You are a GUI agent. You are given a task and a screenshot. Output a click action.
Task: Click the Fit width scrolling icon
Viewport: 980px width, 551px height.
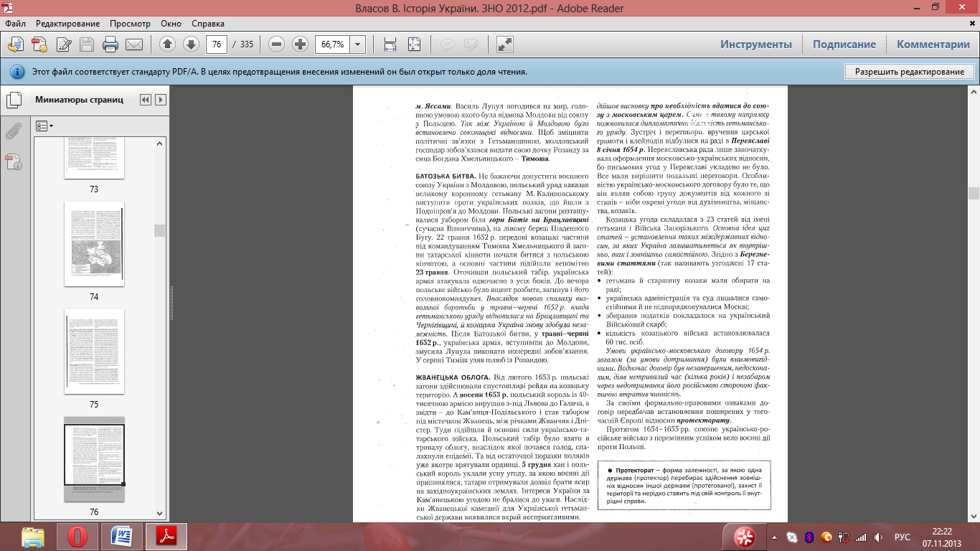390,44
